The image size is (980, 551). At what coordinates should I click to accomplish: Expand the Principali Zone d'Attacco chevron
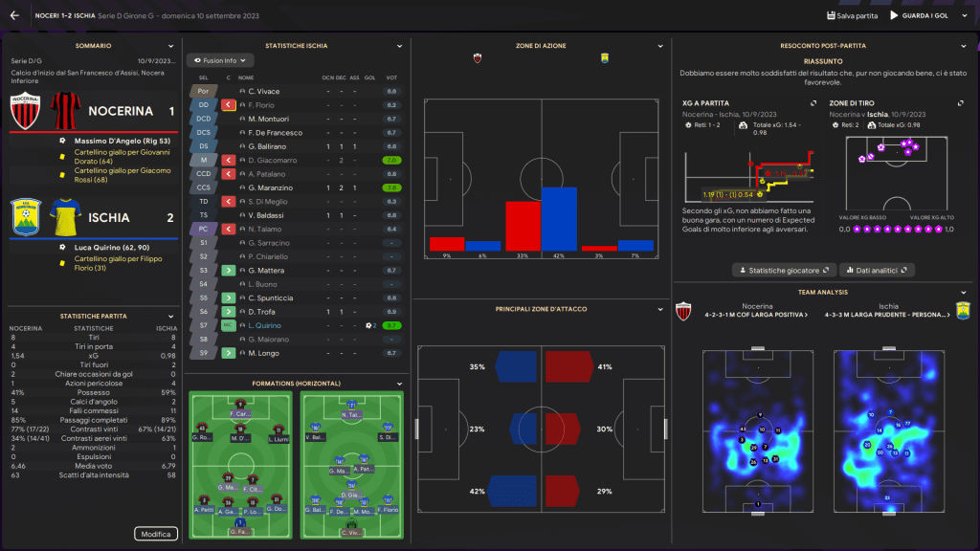[x=659, y=309]
